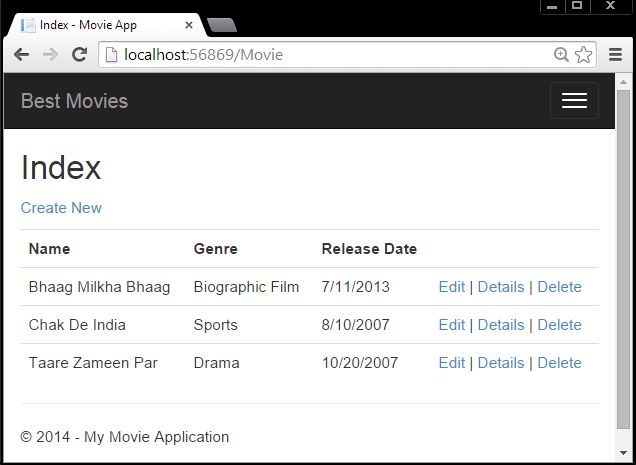
Task: Delete the Bhaag Milkha Bhaag movie
Action: 559,287
